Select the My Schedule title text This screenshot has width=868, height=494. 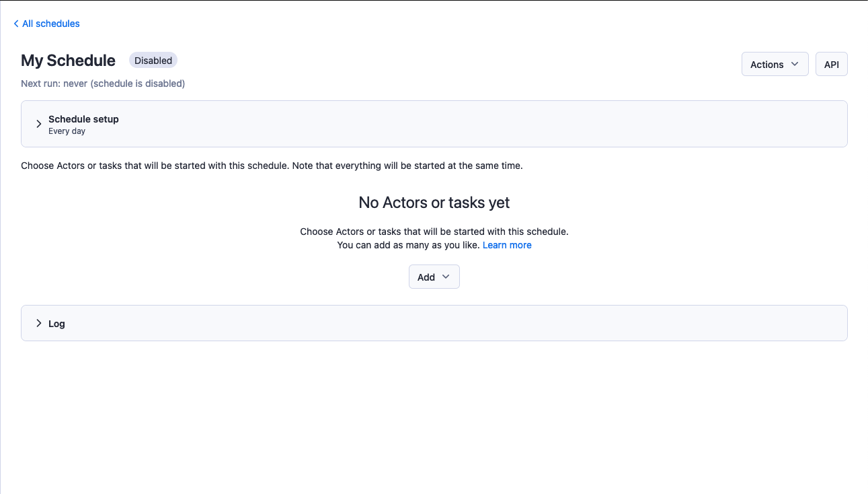click(x=68, y=61)
